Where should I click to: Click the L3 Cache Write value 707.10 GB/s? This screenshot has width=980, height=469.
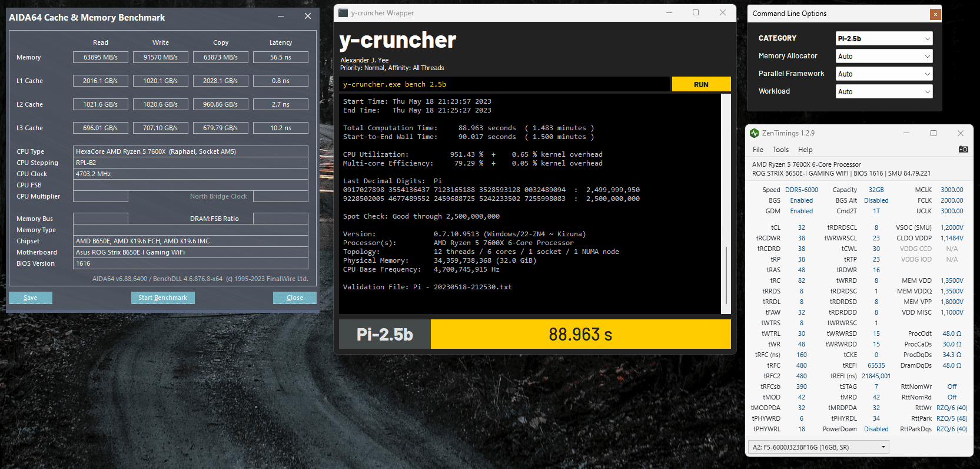click(161, 128)
